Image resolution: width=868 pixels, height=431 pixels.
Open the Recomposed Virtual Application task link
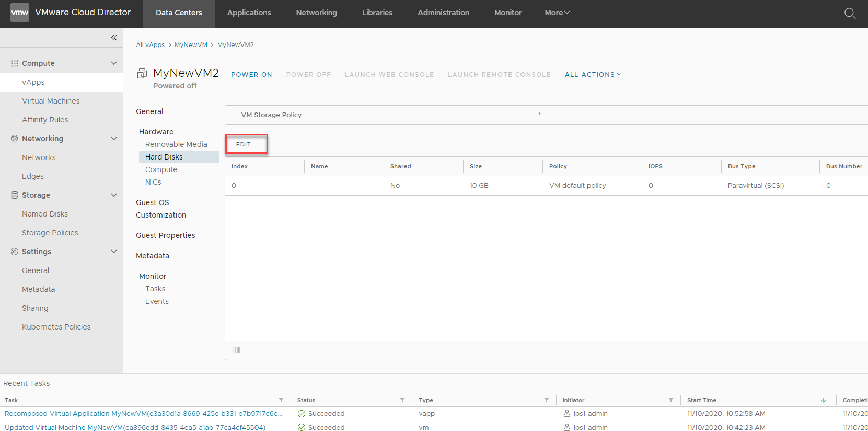(143, 414)
